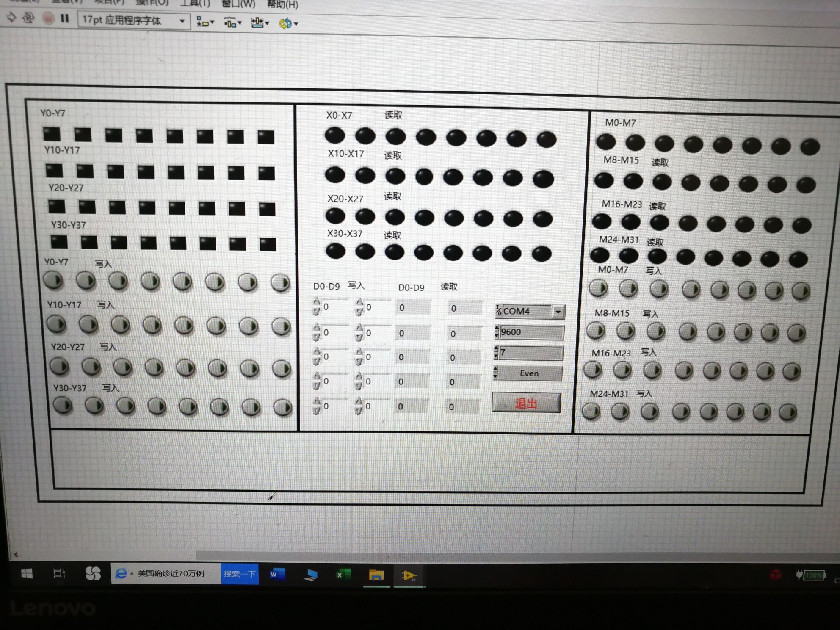Image resolution: width=840 pixels, height=630 pixels.
Task: Open the 帮助(H) menu
Action: point(282,5)
